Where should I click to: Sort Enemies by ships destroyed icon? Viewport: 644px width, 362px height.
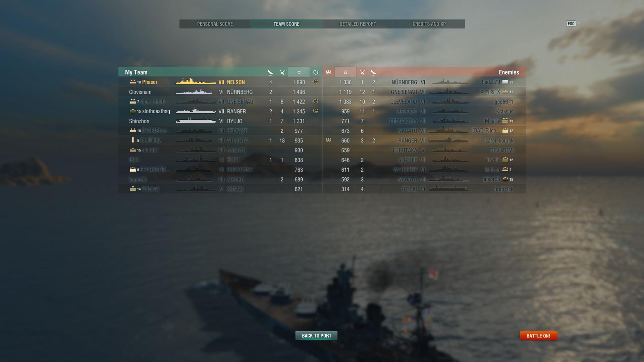[x=374, y=72]
